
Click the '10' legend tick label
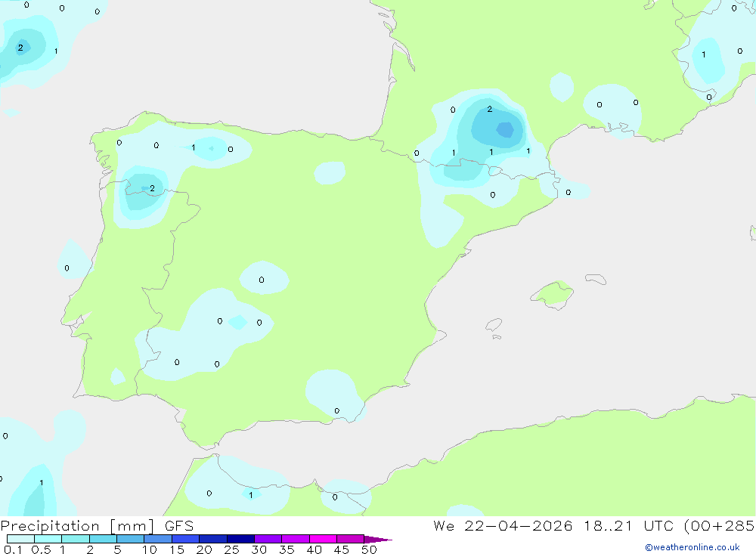click(x=150, y=549)
